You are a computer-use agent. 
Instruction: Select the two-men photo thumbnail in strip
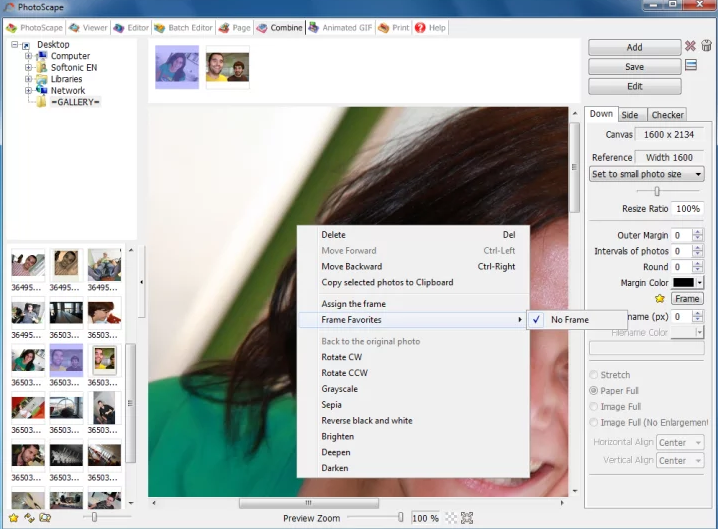[227, 67]
